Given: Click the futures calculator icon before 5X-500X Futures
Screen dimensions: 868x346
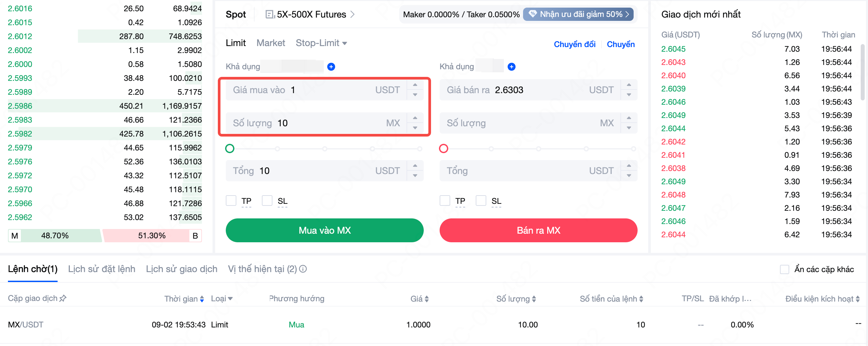Looking at the screenshot, I should pos(270,15).
